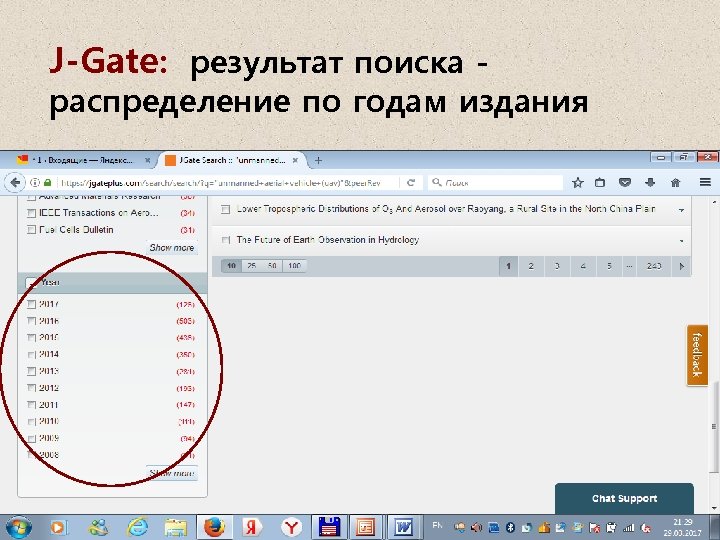This screenshot has height=540, width=720.
Task: Bookmark this page with the star icon
Action: coord(578,182)
